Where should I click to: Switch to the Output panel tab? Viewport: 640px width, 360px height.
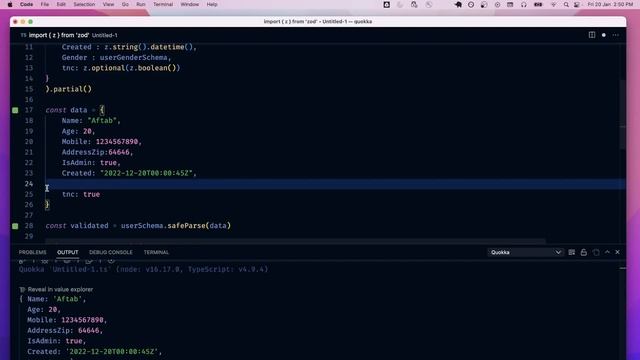point(67,252)
